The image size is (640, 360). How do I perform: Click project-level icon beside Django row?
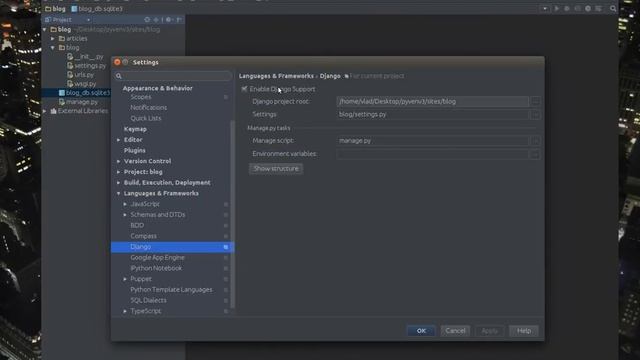(226, 247)
